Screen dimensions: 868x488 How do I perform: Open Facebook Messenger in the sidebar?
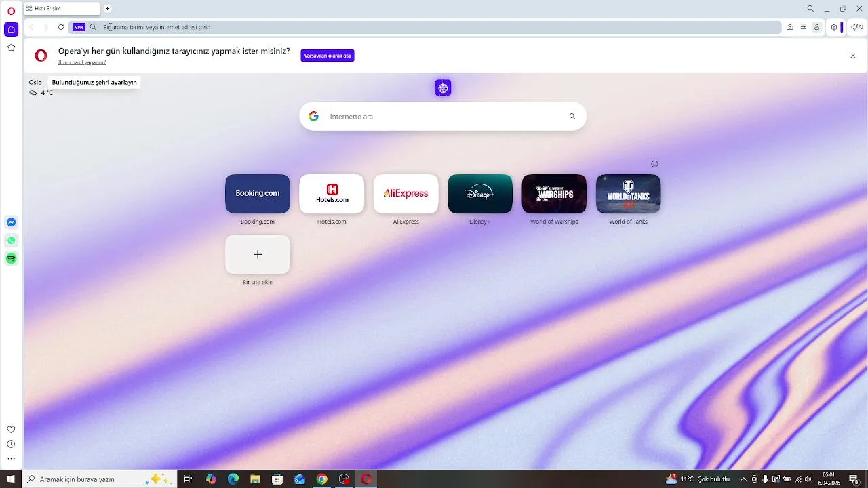[x=11, y=222]
